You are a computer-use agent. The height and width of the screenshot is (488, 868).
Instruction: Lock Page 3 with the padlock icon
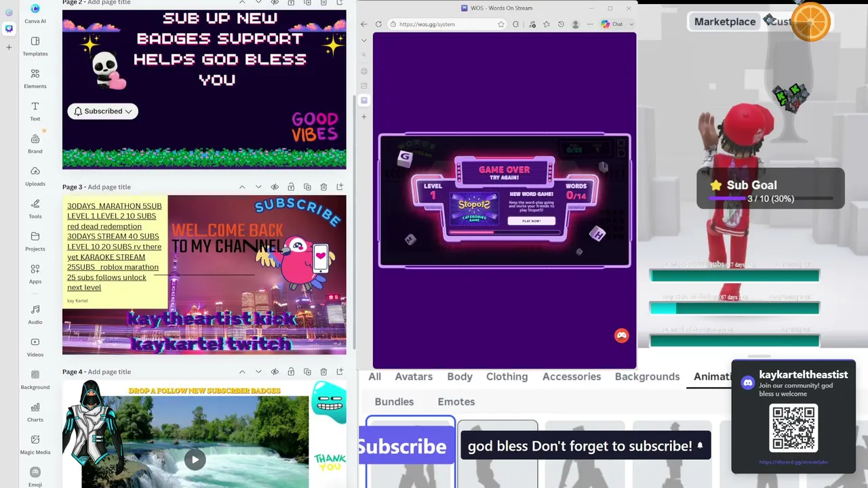[x=291, y=187]
